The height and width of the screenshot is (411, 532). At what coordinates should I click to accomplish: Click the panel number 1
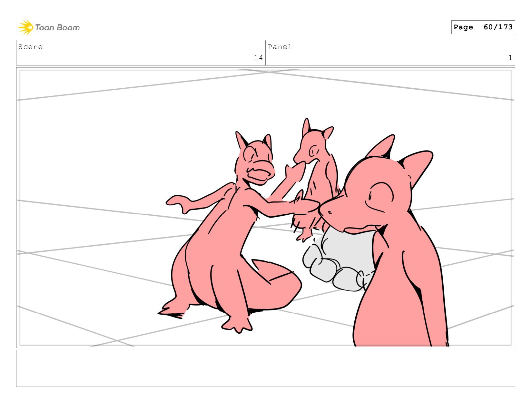pyautogui.click(x=510, y=58)
